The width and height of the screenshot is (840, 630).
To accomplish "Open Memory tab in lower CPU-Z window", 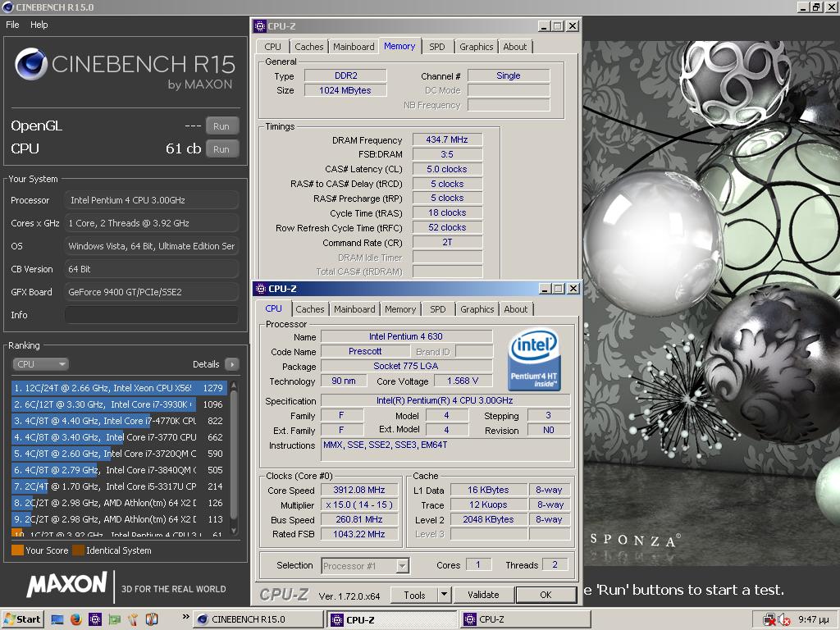I will click(x=400, y=309).
